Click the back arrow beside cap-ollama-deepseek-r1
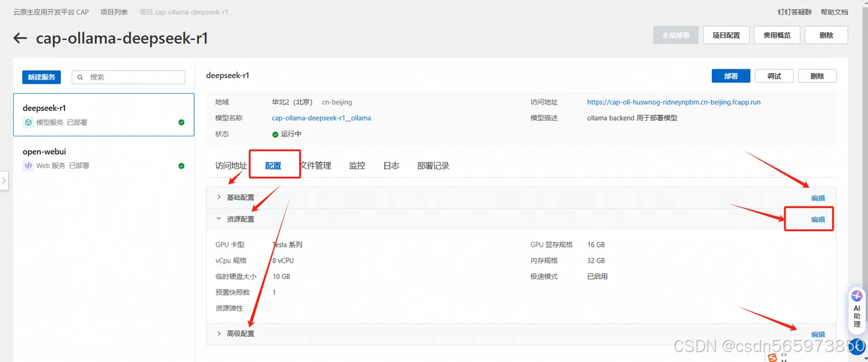This screenshot has height=362, width=868. pos(20,38)
